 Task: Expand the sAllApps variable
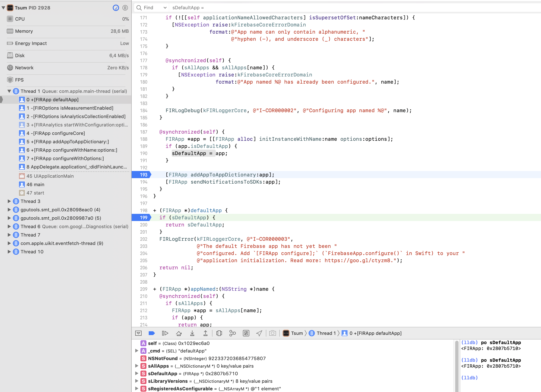pos(137,366)
